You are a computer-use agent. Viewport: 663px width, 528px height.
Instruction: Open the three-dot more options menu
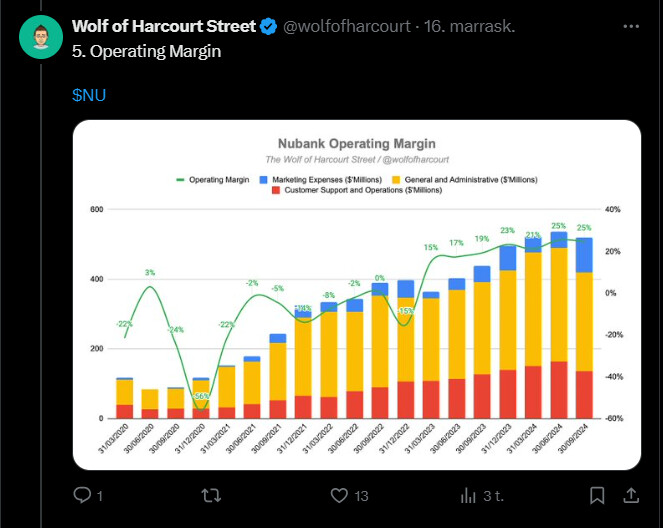[x=627, y=27]
